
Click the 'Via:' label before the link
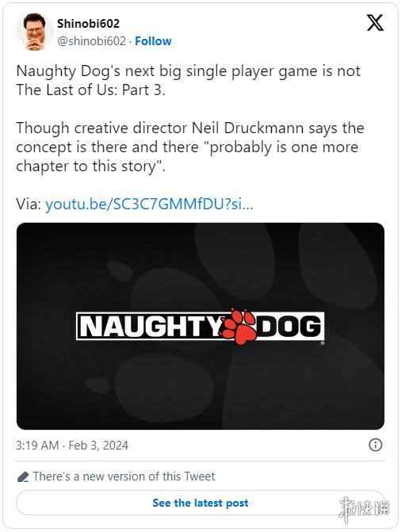(29, 204)
